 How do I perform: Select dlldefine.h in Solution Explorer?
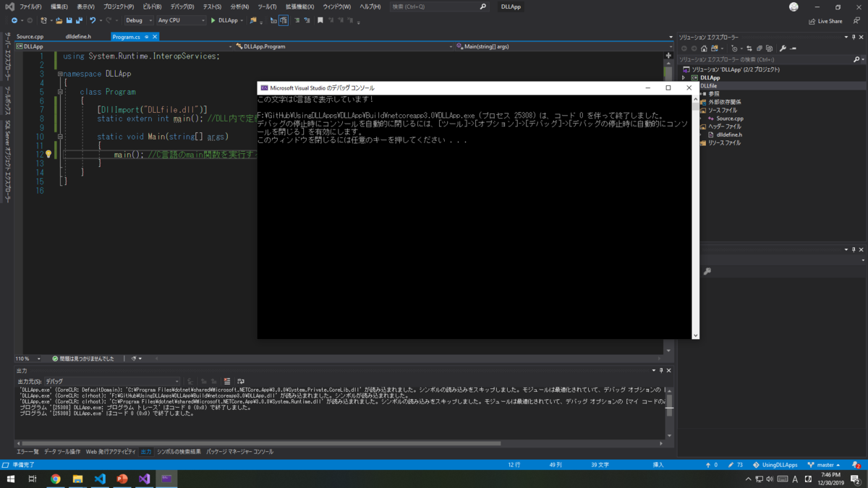[729, 134]
